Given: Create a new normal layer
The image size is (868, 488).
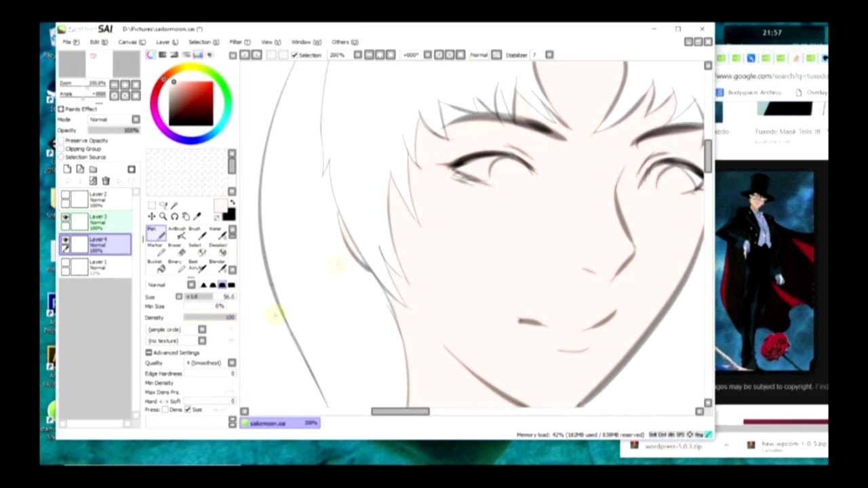Looking at the screenshot, I should pyautogui.click(x=67, y=169).
